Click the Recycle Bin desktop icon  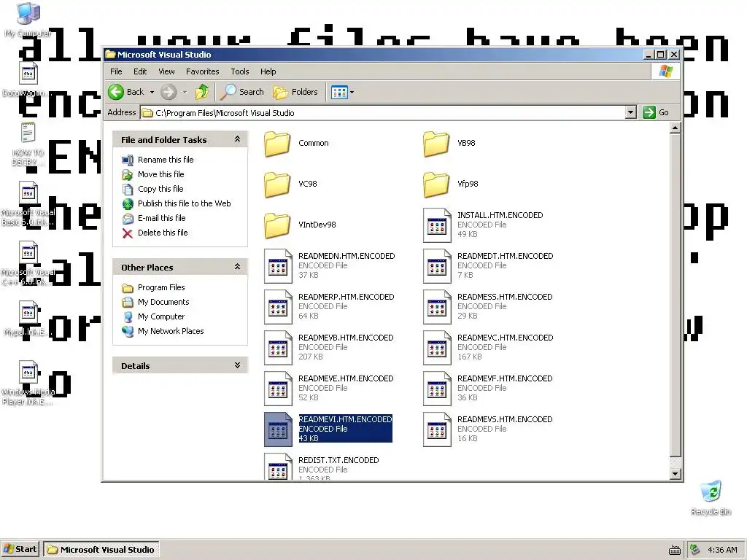[711, 492]
